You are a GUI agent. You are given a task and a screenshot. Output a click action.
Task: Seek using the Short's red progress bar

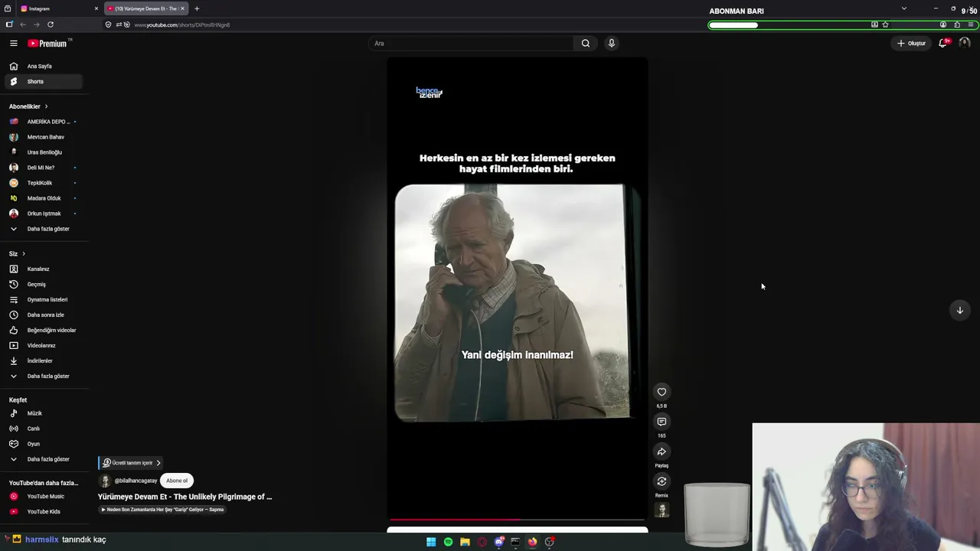click(x=517, y=520)
